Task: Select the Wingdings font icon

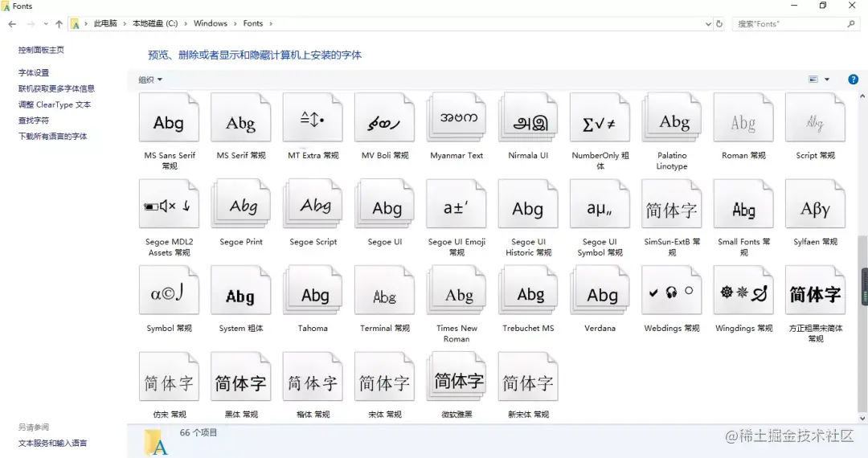Action: pyautogui.click(x=743, y=290)
